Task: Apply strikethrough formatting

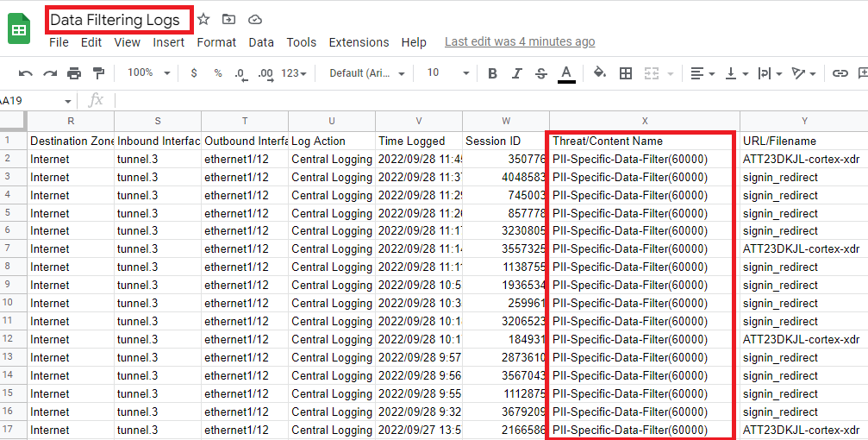Action: 540,73
